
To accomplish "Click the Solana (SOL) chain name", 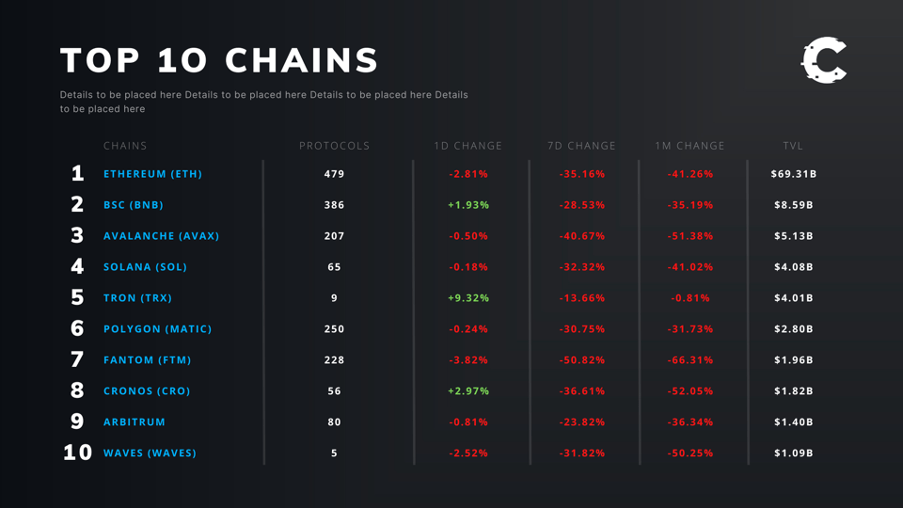I will pyautogui.click(x=145, y=267).
